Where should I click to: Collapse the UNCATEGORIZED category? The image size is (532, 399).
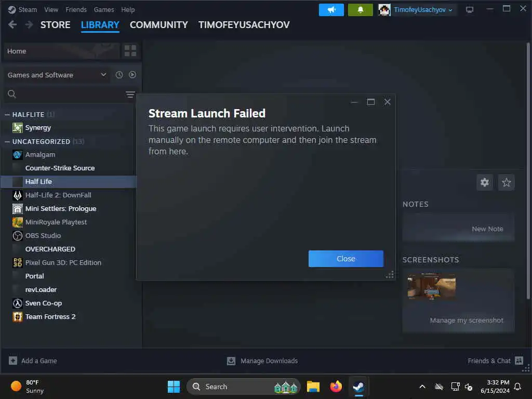click(7, 141)
